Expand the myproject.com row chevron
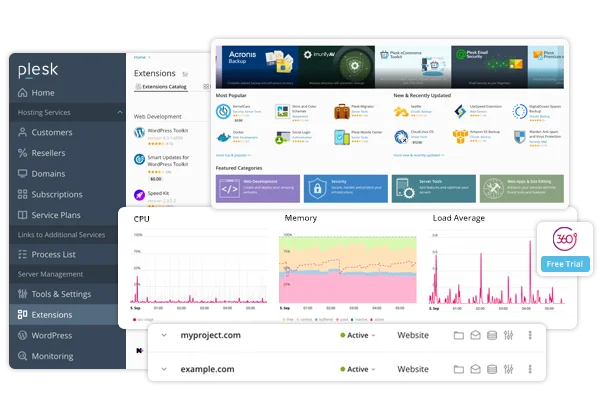This screenshot has height=400, width=600. coord(164,335)
